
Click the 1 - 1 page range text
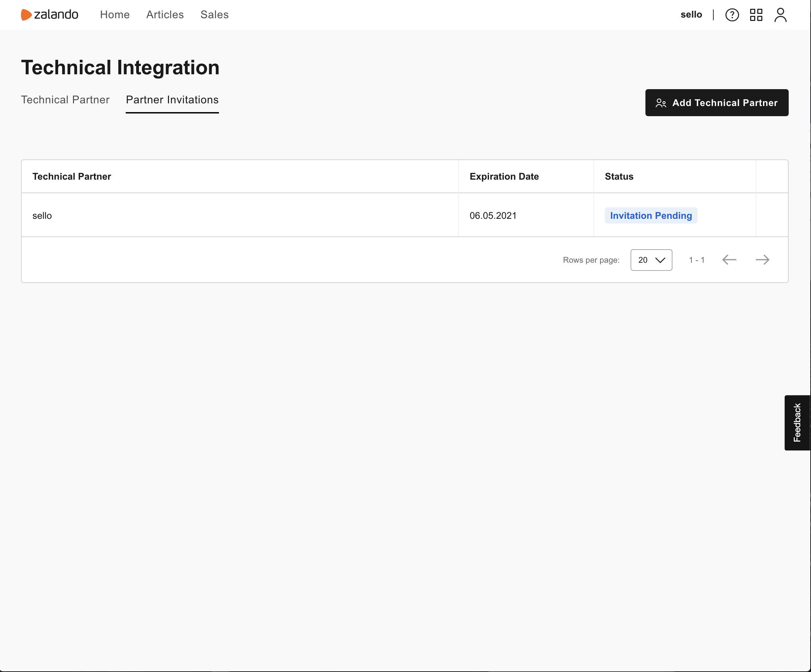pyautogui.click(x=697, y=260)
